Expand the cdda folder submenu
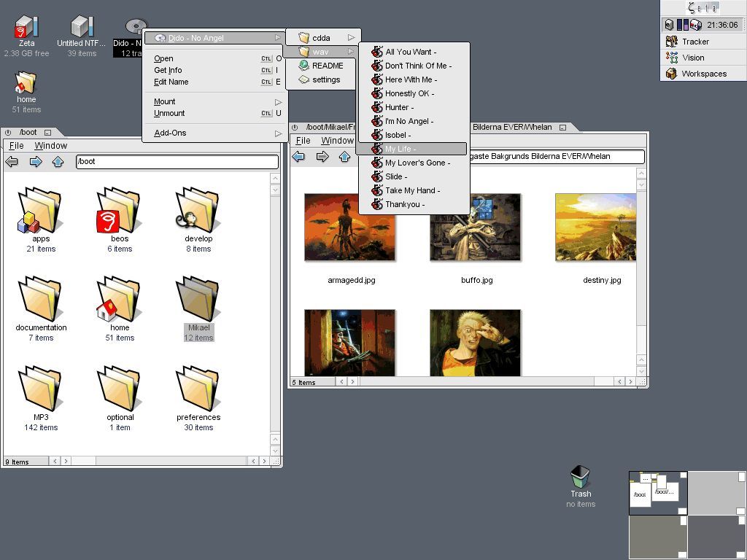 [322, 38]
